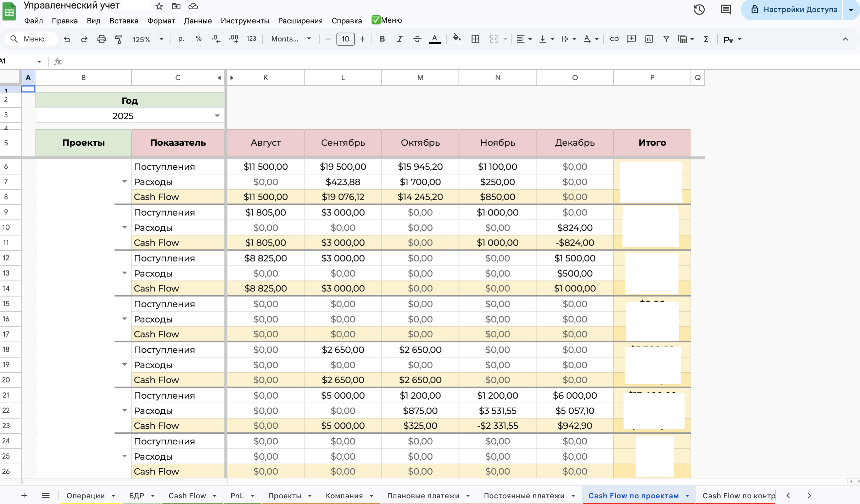Image resolution: width=860 pixels, height=504 pixels.
Task: Open text wrapping dropdown
Action: click(x=569, y=39)
